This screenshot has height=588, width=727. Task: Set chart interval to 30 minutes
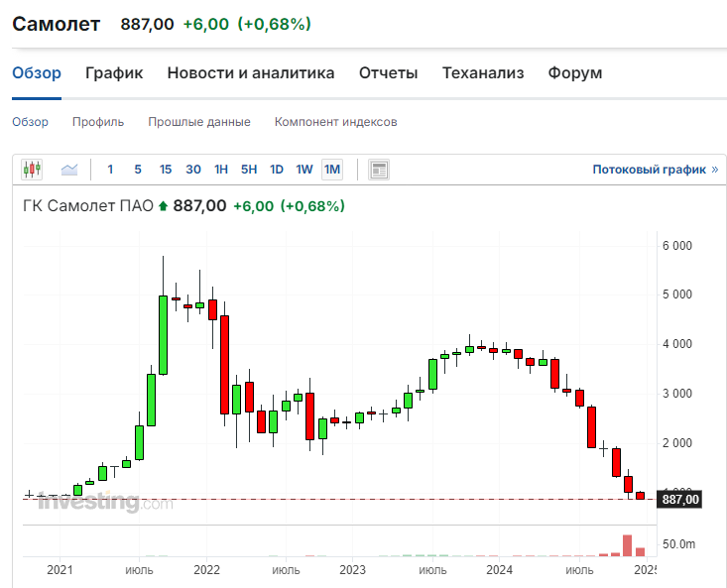click(193, 170)
